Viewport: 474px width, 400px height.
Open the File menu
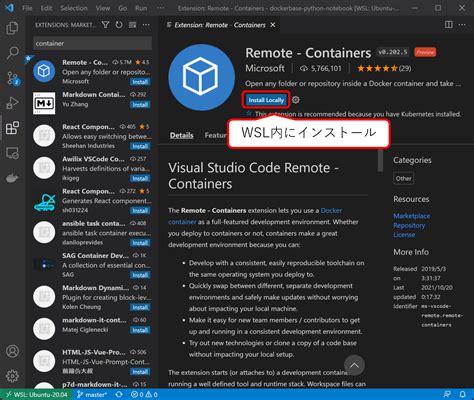(27, 8)
